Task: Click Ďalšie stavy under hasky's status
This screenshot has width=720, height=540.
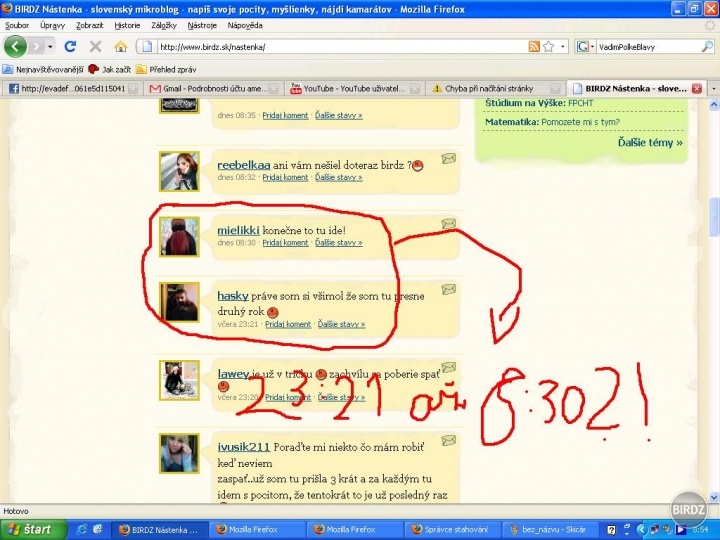Action: point(341,324)
